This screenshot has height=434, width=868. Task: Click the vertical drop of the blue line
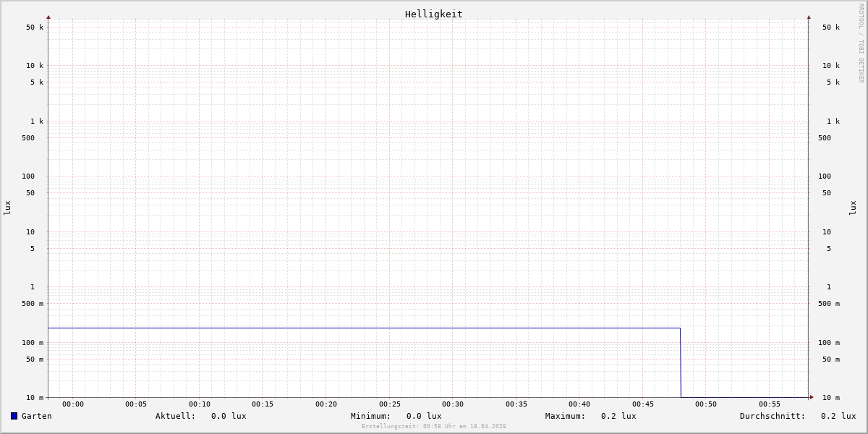[x=681, y=363]
